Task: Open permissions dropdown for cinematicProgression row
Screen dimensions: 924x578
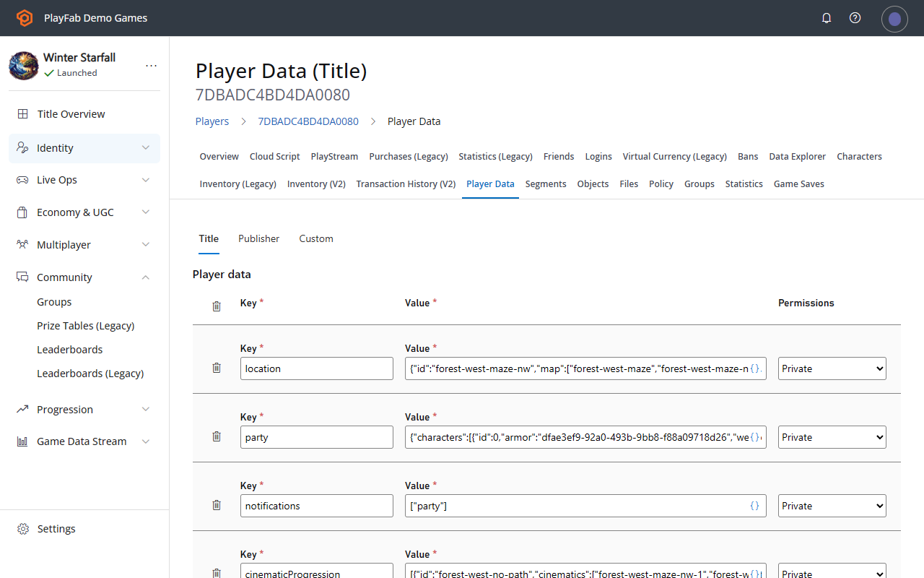Action: pyautogui.click(x=832, y=571)
